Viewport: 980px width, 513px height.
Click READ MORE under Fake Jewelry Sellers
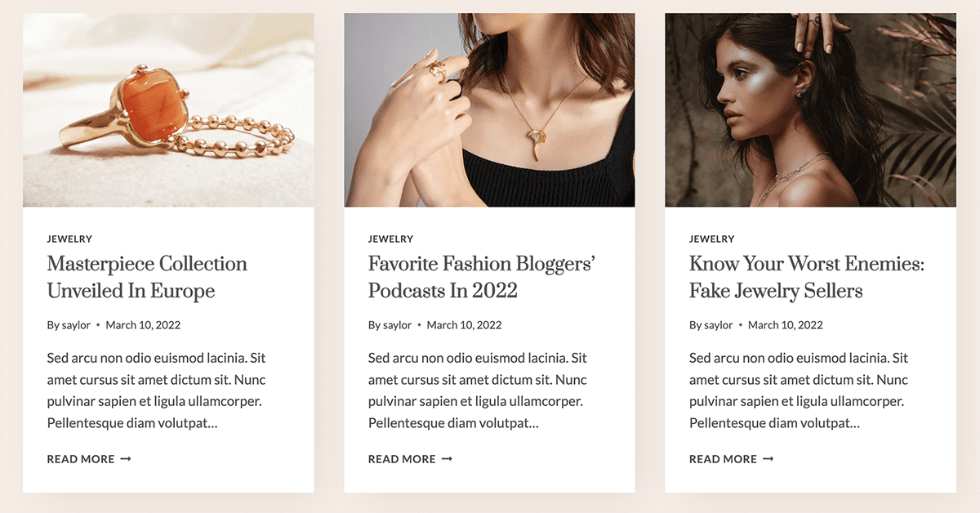coord(723,459)
